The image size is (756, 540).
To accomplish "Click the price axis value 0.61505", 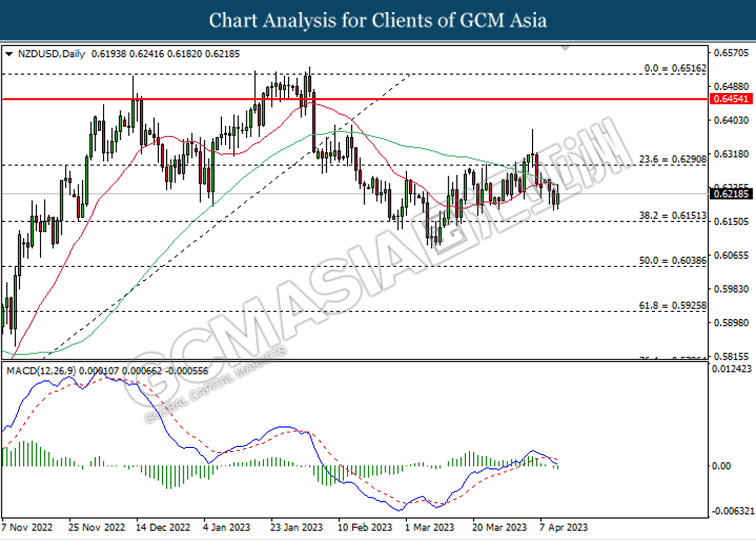I will [731, 221].
